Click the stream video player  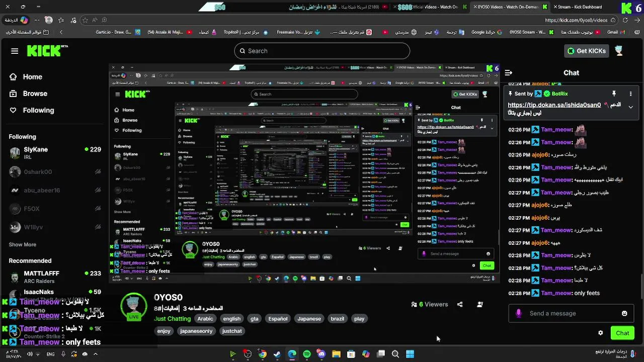[x=304, y=174]
